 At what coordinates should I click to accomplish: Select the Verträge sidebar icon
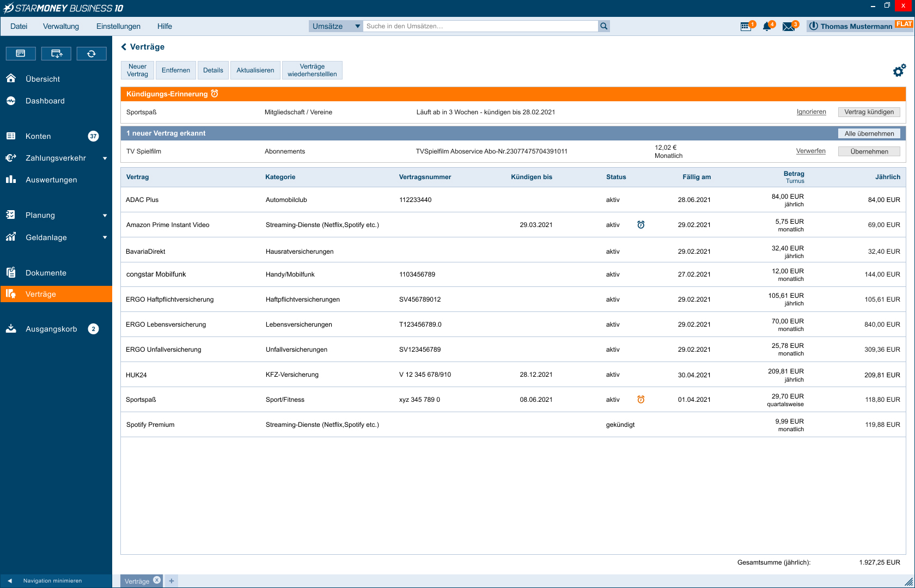[11, 294]
